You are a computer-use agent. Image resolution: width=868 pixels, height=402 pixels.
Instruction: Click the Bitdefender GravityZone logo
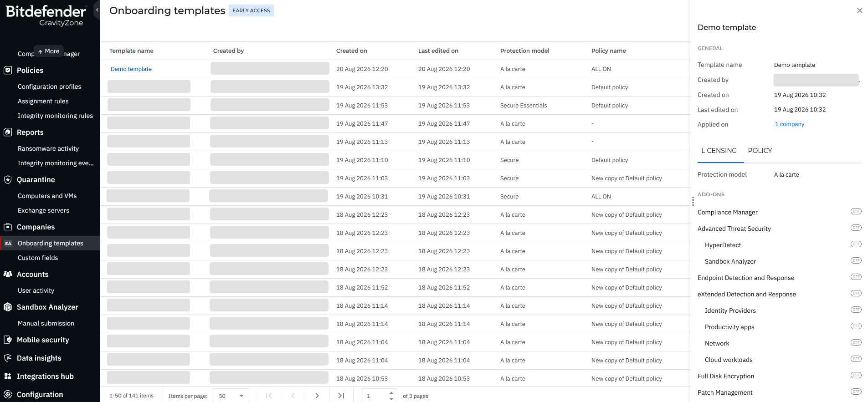point(46,15)
